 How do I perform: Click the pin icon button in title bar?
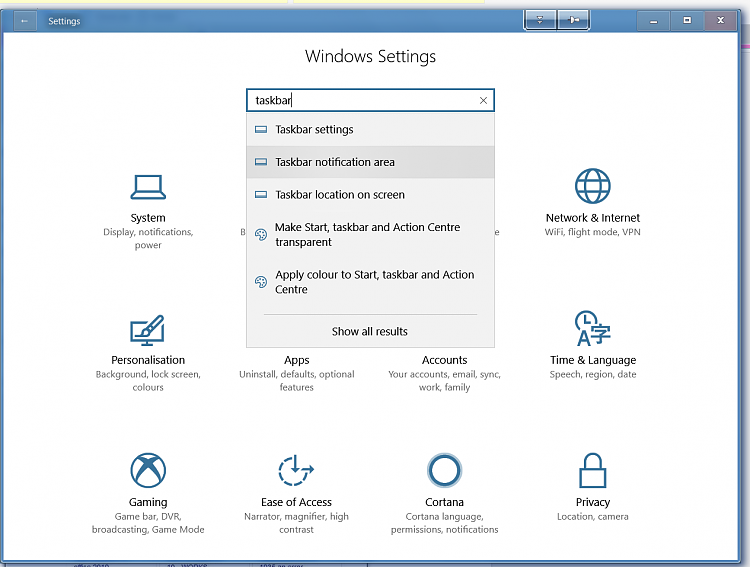(573, 20)
